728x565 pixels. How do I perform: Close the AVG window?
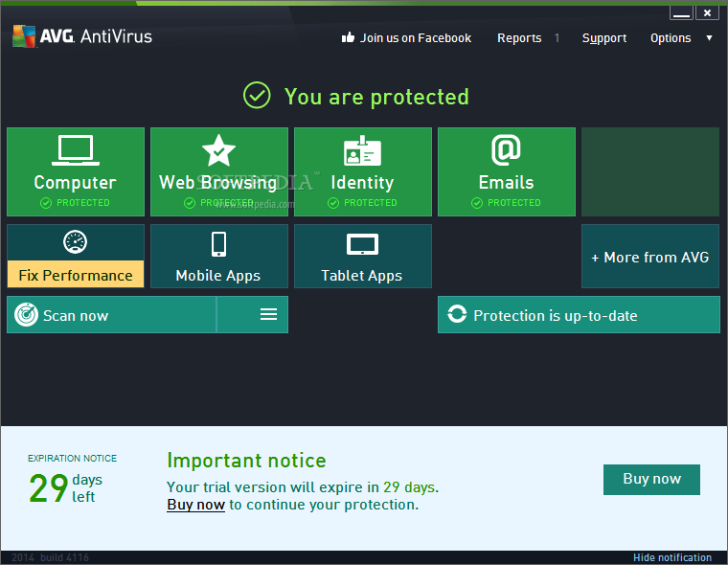[707, 13]
